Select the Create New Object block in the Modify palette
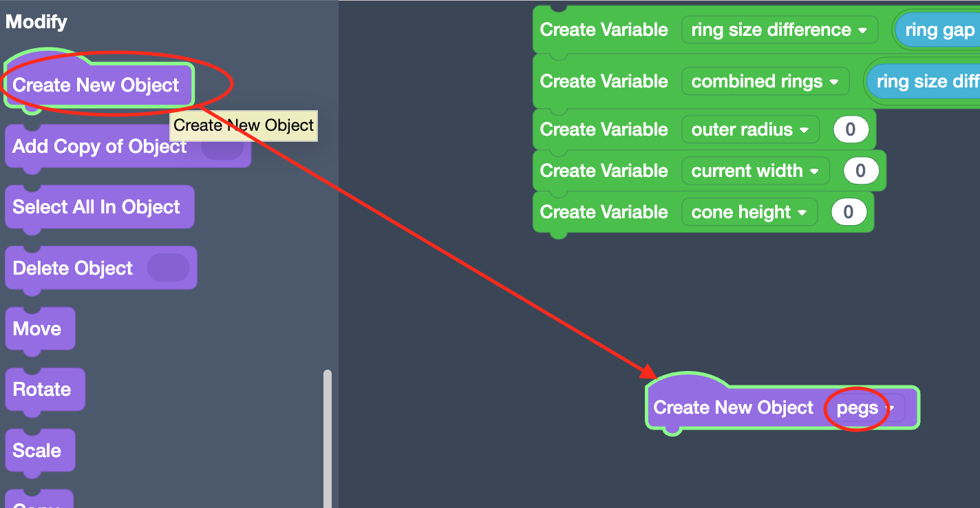The image size is (980, 508). [x=95, y=85]
